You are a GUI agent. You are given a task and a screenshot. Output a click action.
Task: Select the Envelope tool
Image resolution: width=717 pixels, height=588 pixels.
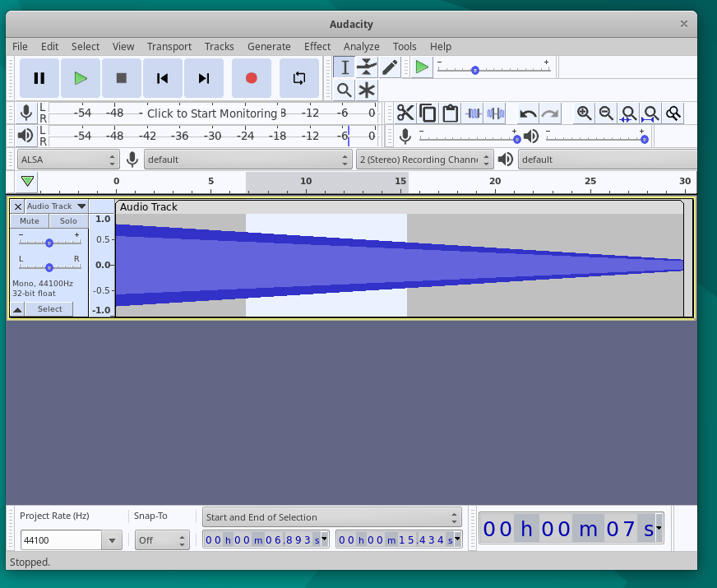(x=366, y=67)
